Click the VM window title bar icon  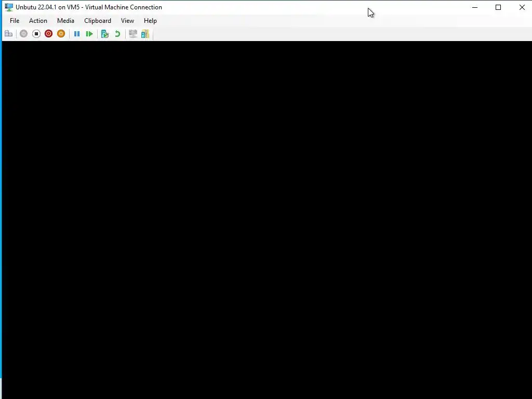[9, 7]
